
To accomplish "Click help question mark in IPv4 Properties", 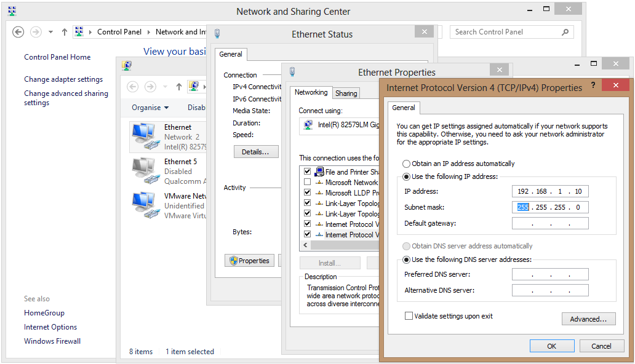I will [x=593, y=85].
